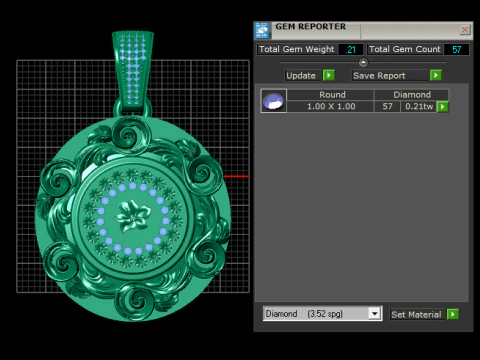Close the Gem Reporter panel
The image size is (480, 360).
(x=465, y=30)
